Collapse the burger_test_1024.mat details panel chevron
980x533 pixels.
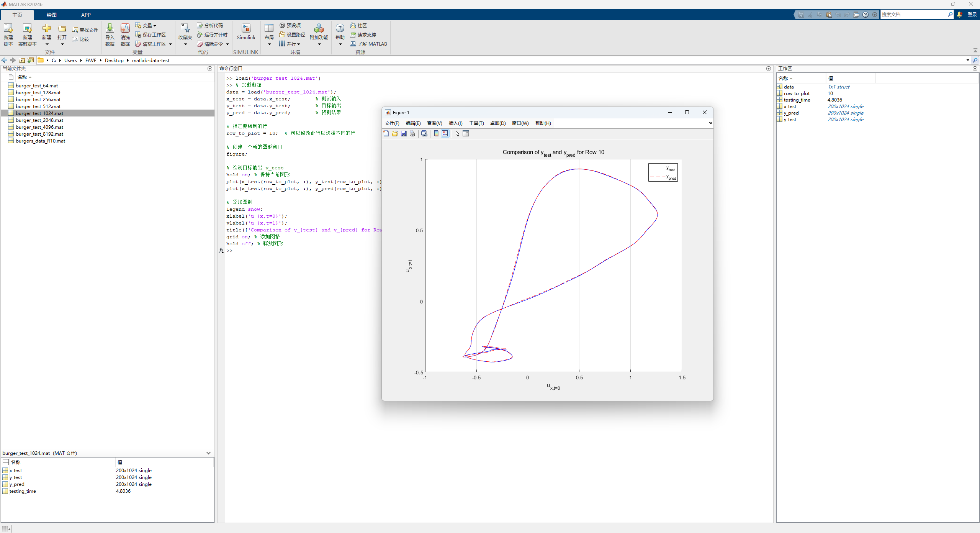pos(208,453)
